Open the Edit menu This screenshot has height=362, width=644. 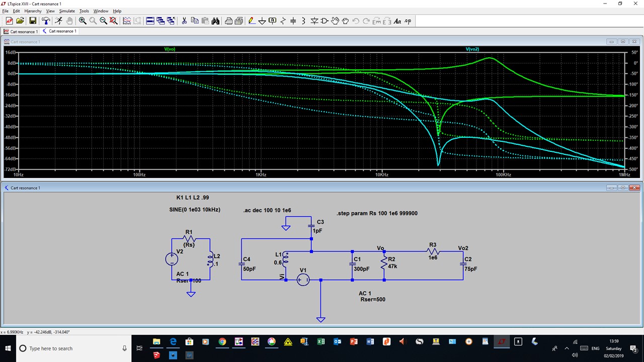click(17, 11)
